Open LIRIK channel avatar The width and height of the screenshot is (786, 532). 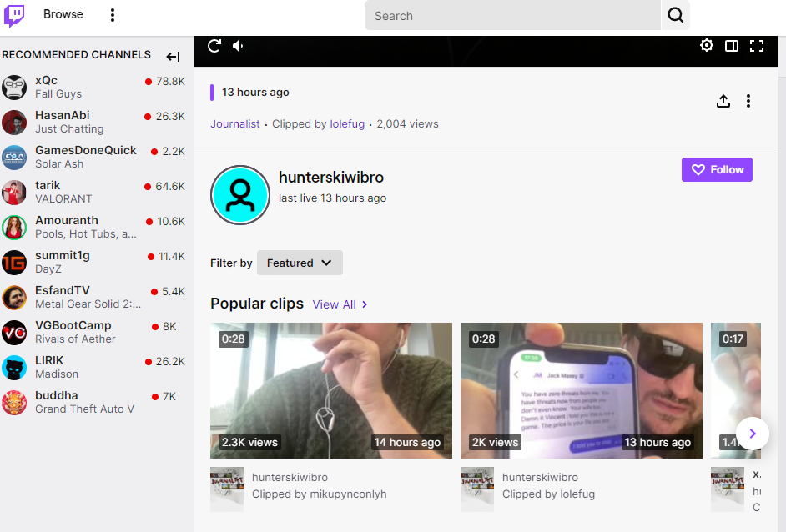[x=14, y=368]
